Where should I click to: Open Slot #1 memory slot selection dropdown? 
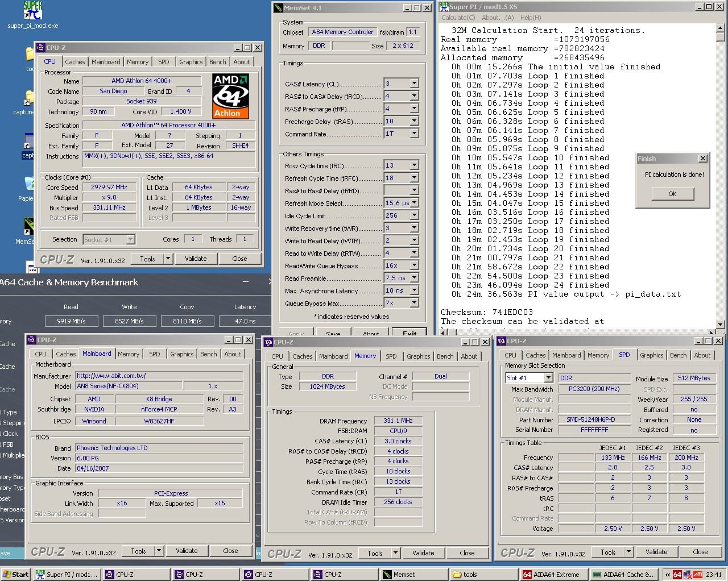point(548,378)
